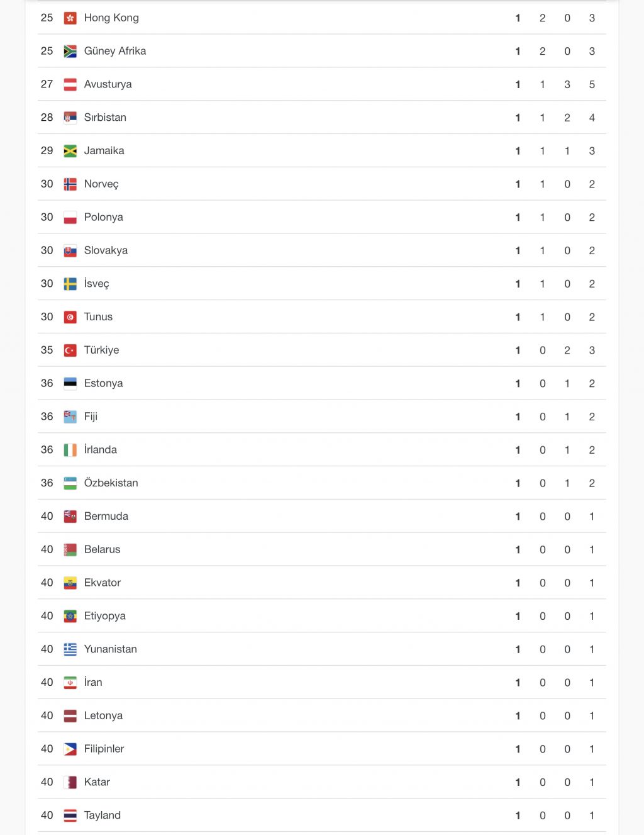Select the Sırbistan country name
644x835 pixels.
pyautogui.click(x=105, y=118)
